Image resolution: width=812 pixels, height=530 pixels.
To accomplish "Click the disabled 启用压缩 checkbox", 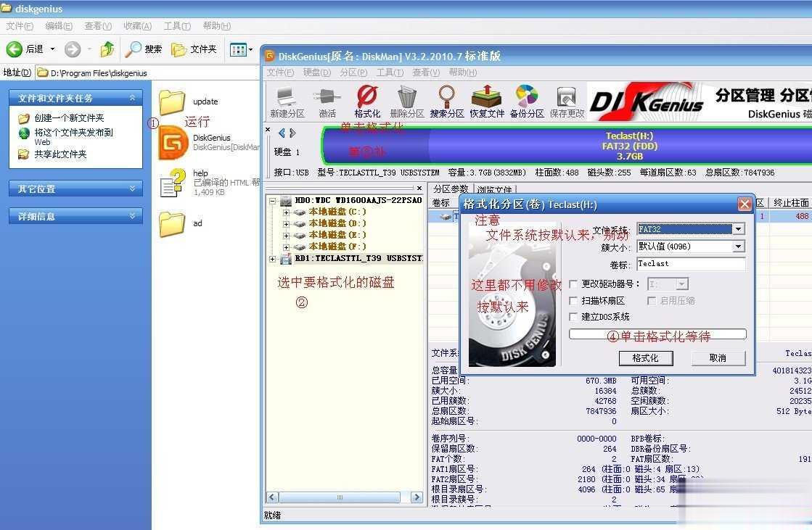I will point(652,301).
